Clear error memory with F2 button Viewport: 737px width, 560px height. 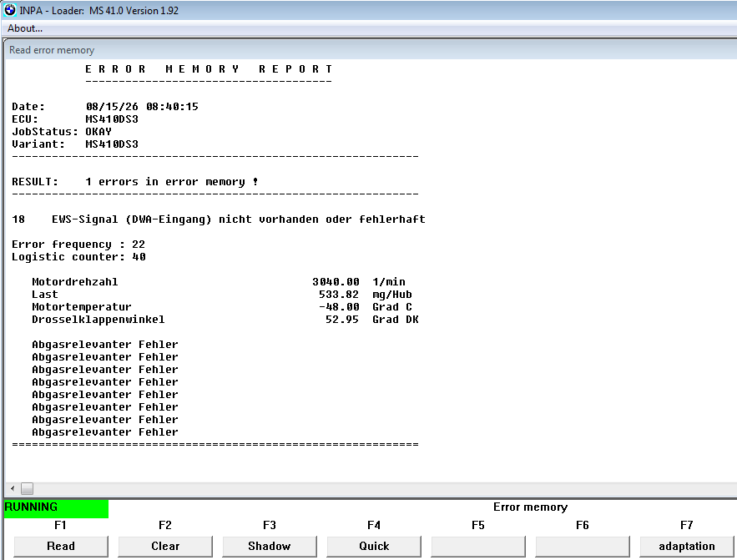click(165, 547)
